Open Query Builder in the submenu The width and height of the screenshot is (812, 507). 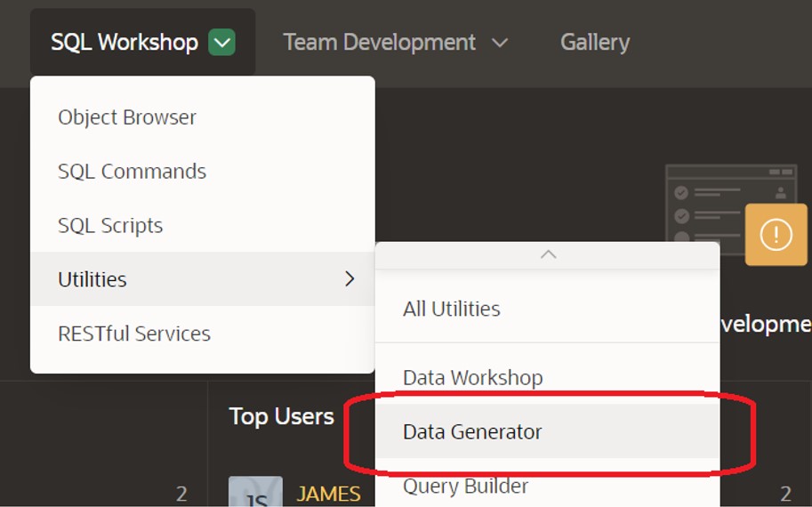pos(465,486)
